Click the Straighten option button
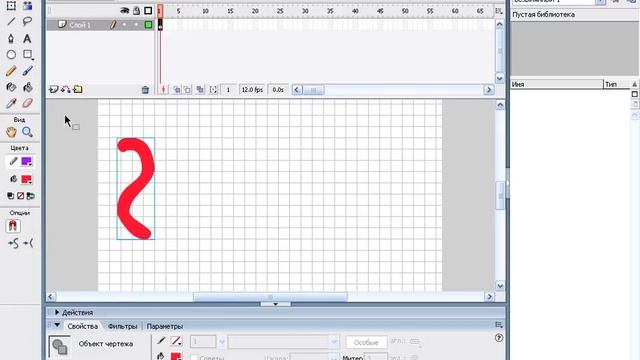Image resolution: width=640 pixels, height=360 pixels. point(28,244)
